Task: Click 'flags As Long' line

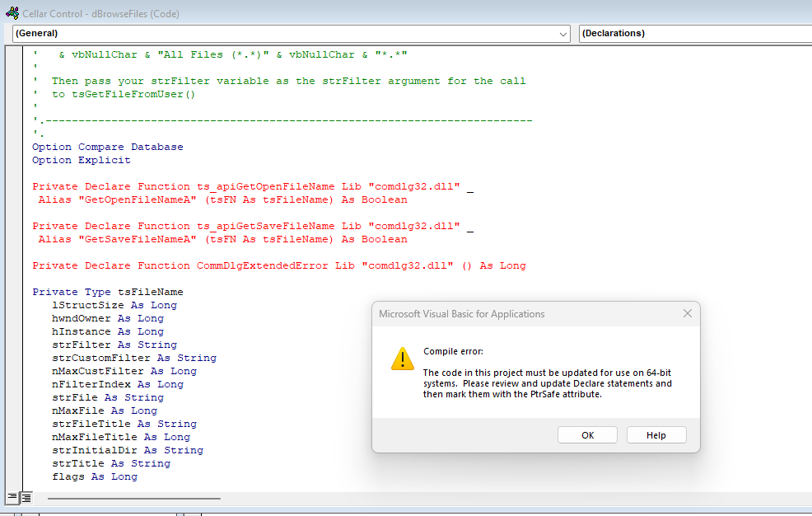Action: point(95,477)
